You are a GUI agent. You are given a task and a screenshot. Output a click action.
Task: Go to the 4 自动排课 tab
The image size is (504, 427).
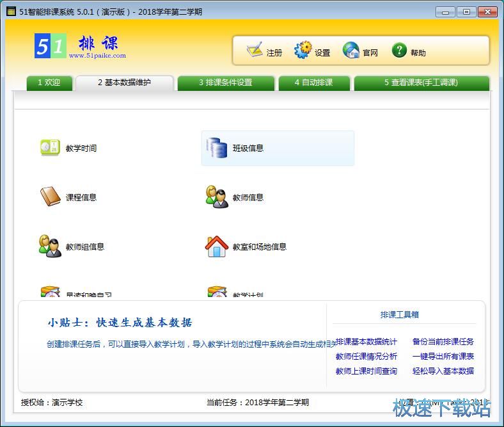point(314,83)
